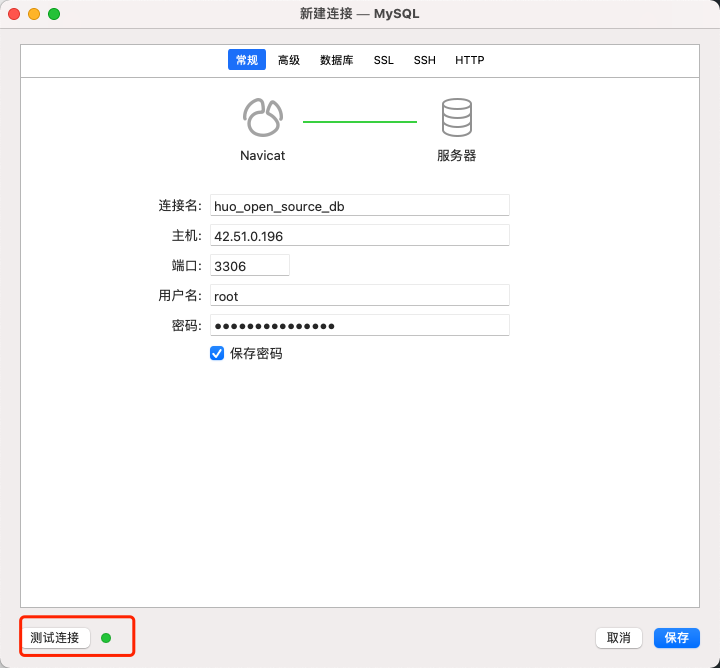This screenshot has height=668, width=720.
Task: Click the 主机: label
Action: [x=187, y=236]
